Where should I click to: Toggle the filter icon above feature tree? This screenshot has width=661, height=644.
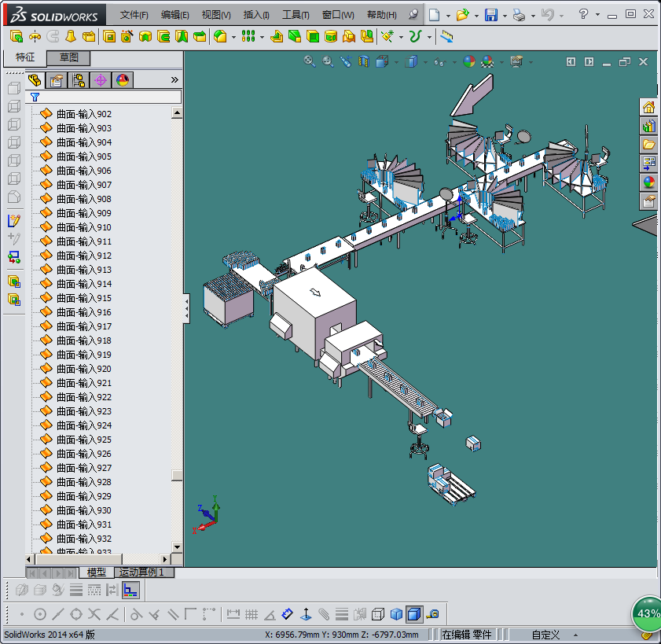click(35, 97)
